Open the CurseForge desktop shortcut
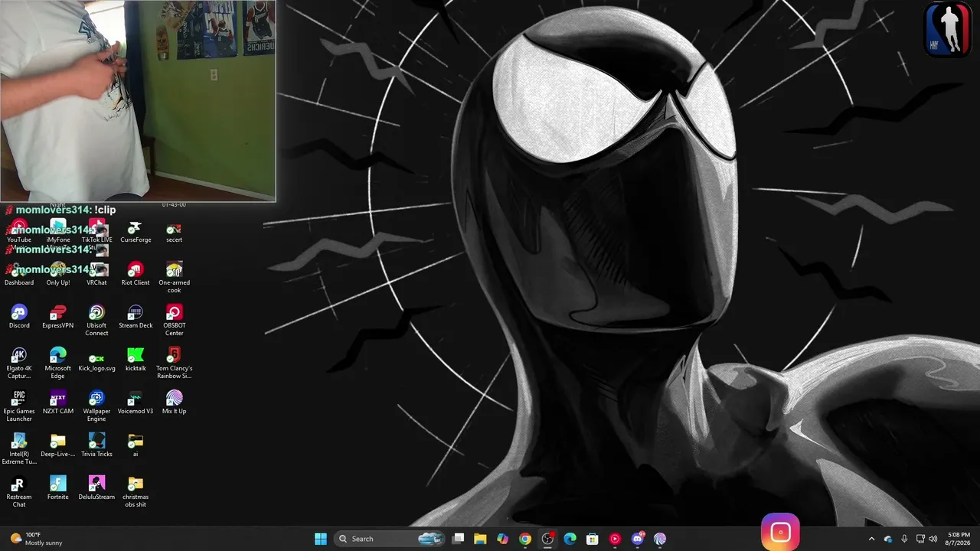 [x=136, y=233]
